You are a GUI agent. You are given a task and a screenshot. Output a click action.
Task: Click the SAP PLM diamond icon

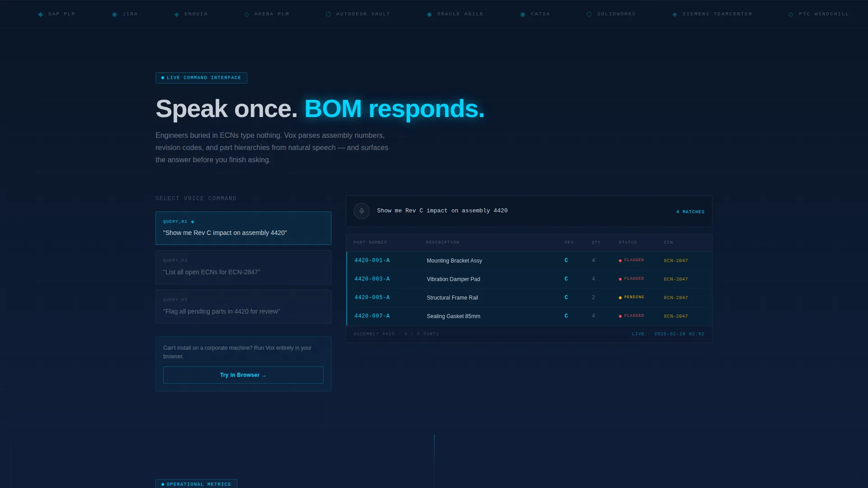pyautogui.click(x=41, y=14)
